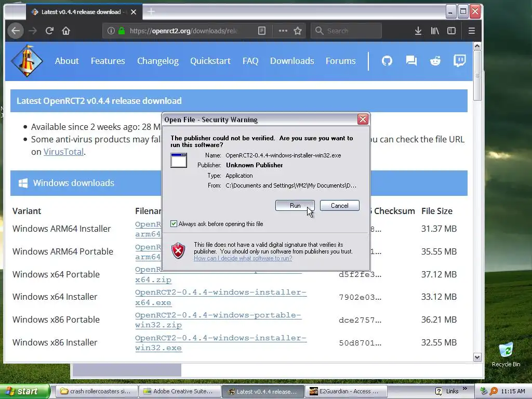Click the 11:15 AM taskbar clock

[513, 391]
